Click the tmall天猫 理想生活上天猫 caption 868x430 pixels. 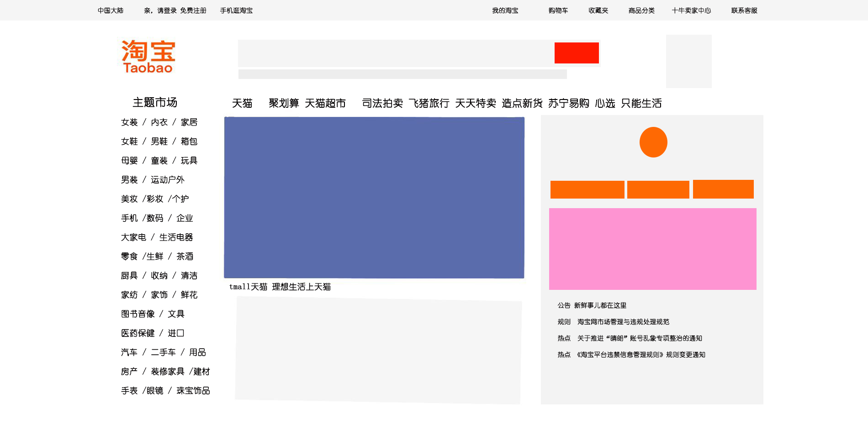tap(280, 287)
